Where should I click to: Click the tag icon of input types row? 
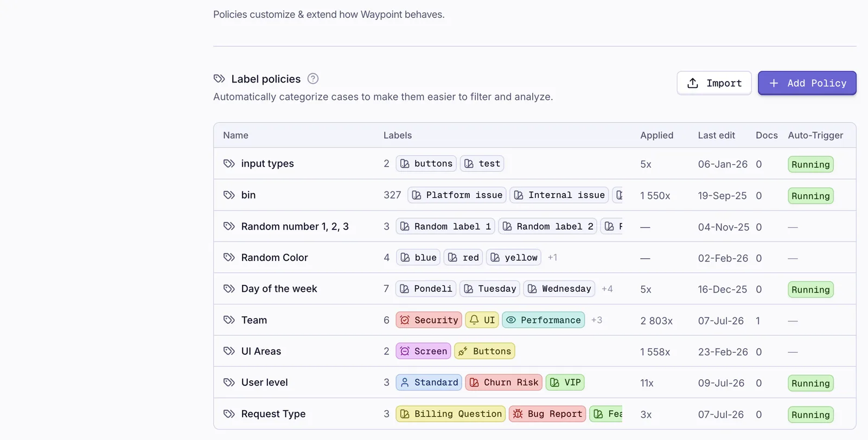[229, 163]
